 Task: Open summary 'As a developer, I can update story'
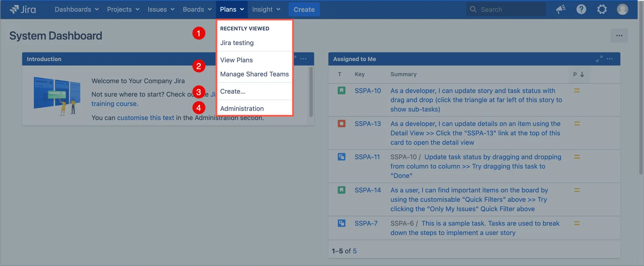[x=476, y=100]
